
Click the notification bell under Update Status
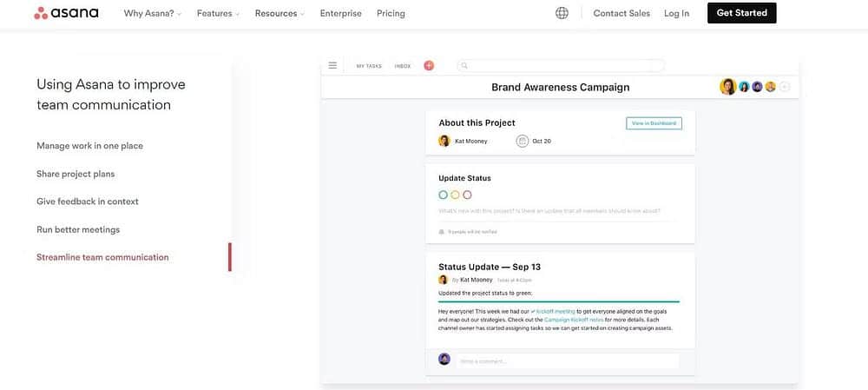tap(441, 232)
